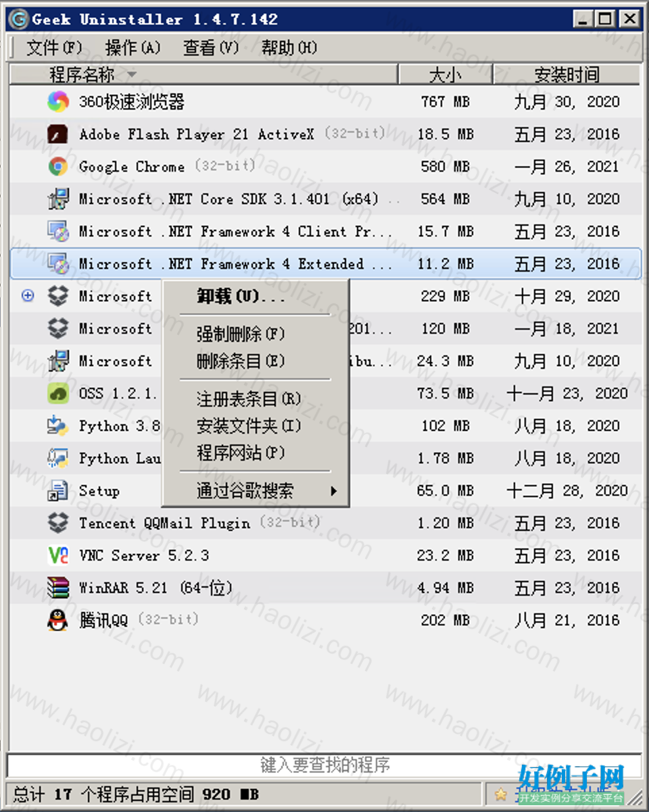Select the Google Chrome row name

(132, 167)
